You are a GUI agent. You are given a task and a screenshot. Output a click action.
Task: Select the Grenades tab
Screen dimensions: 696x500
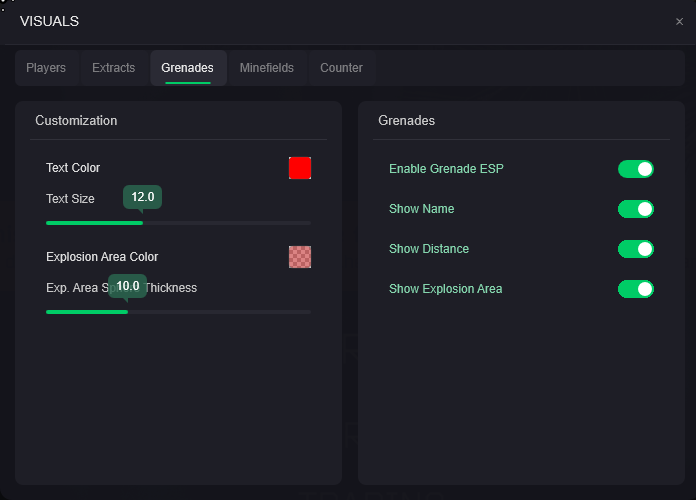[x=187, y=68]
